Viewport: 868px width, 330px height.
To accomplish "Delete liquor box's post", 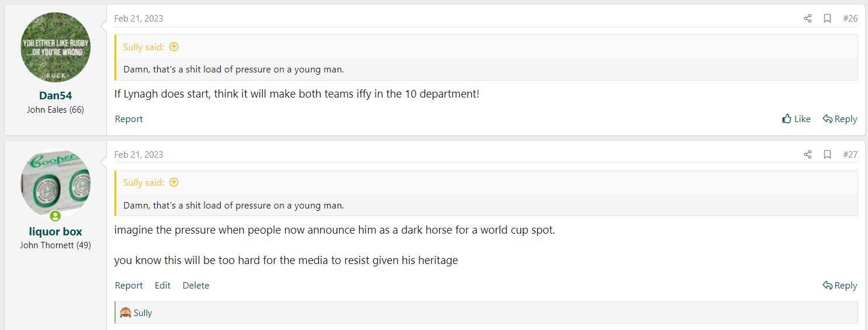I will [x=196, y=286].
